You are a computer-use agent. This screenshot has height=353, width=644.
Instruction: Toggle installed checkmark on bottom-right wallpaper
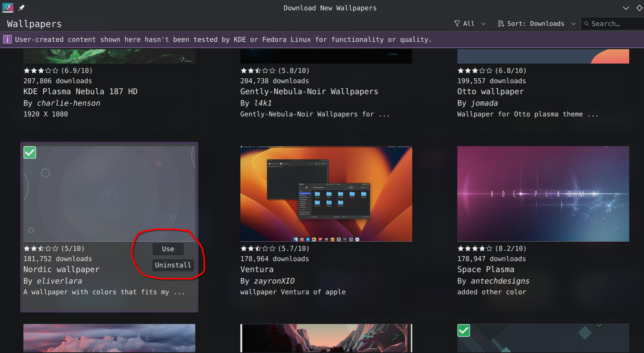[464, 331]
